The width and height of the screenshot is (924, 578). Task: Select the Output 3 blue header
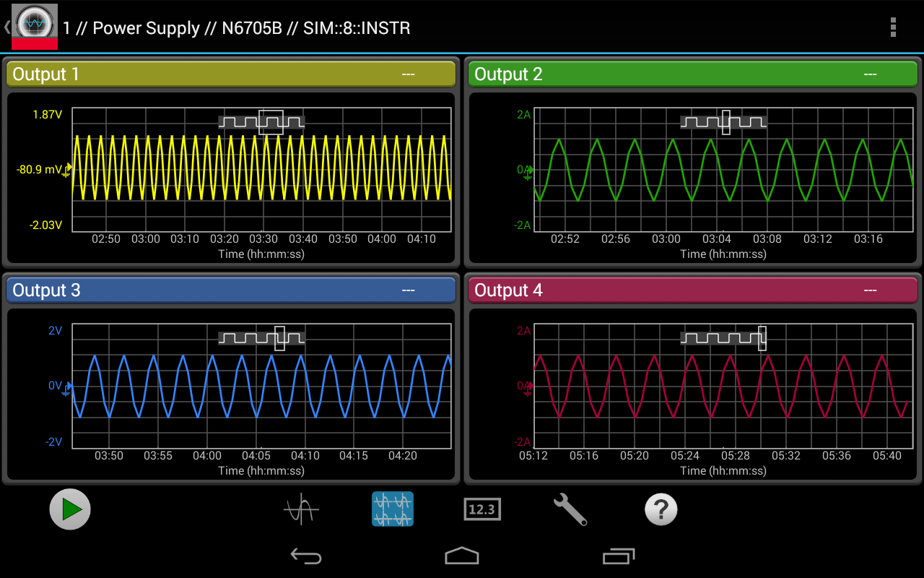tap(231, 290)
